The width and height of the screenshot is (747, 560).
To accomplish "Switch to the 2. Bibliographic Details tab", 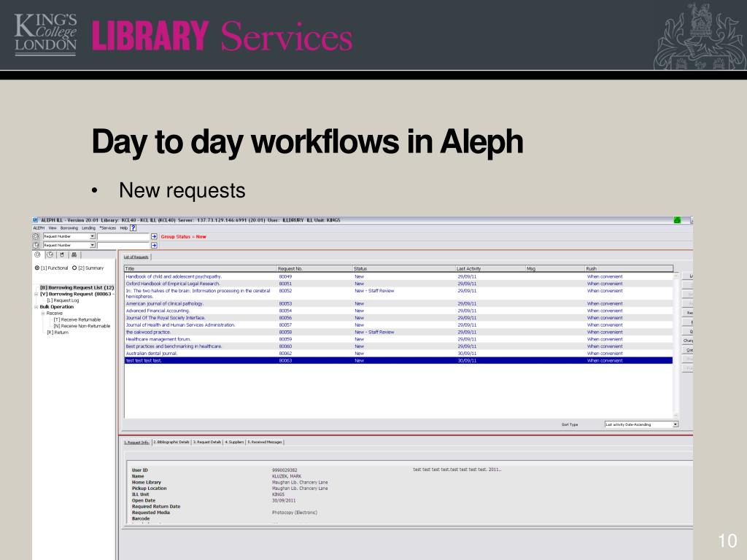I will (x=171, y=443).
